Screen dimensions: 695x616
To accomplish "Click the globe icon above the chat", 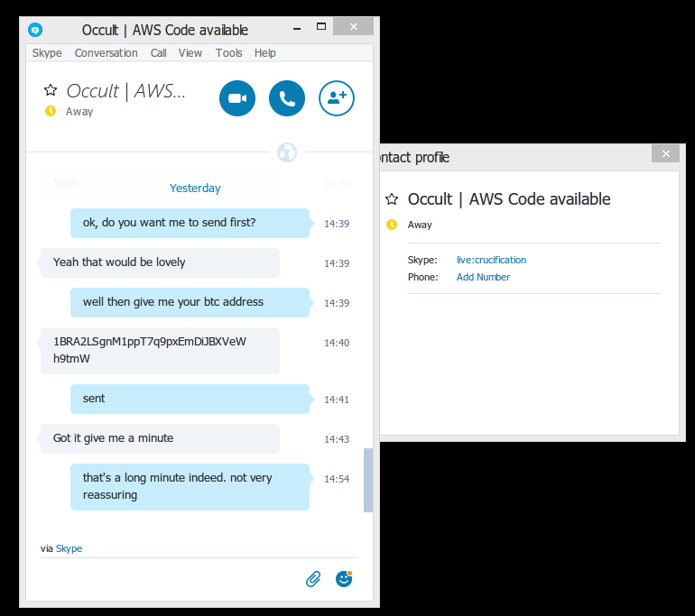I will (x=287, y=152).
